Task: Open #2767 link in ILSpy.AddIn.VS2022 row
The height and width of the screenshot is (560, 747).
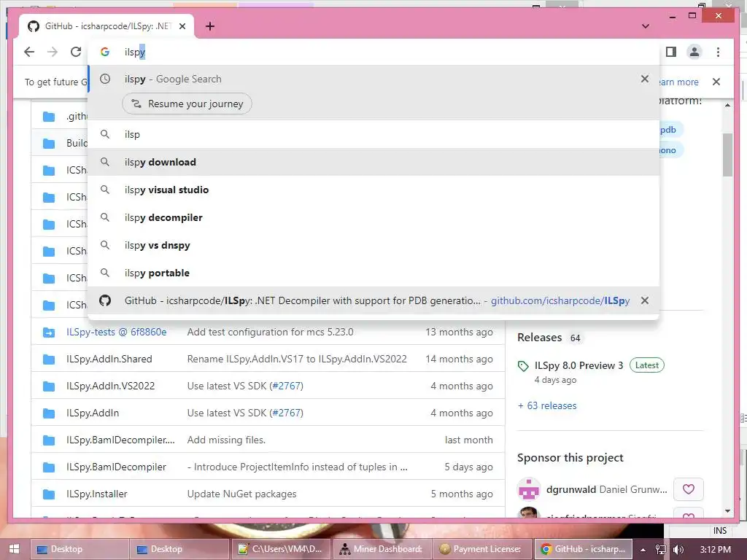Action: (286, 386)
